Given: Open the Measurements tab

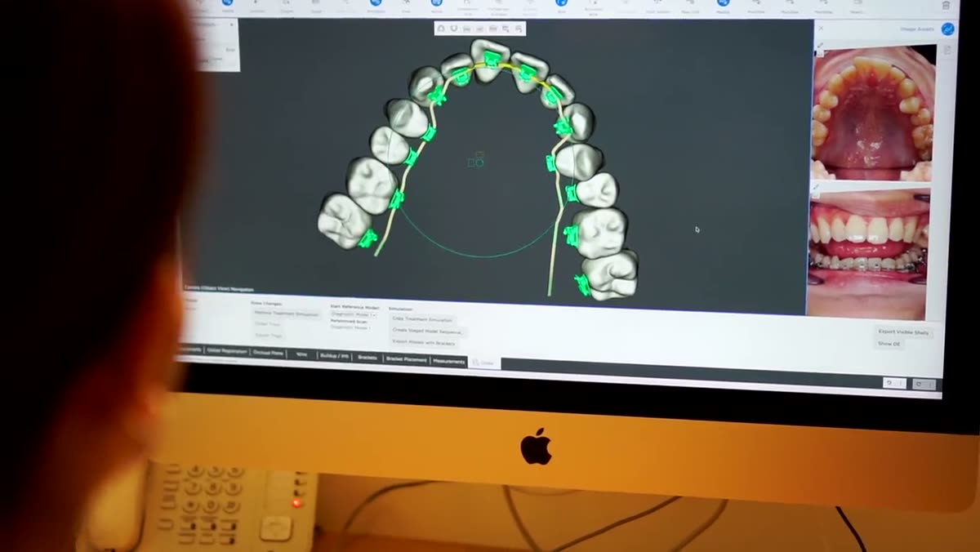Looking at the screenshot, I should pos(448,362).
